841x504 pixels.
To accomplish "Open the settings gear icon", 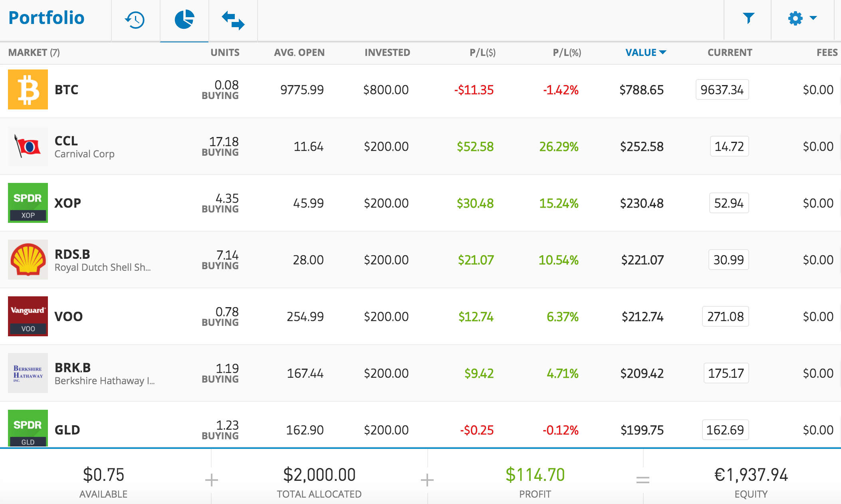I will click(795, 18).
